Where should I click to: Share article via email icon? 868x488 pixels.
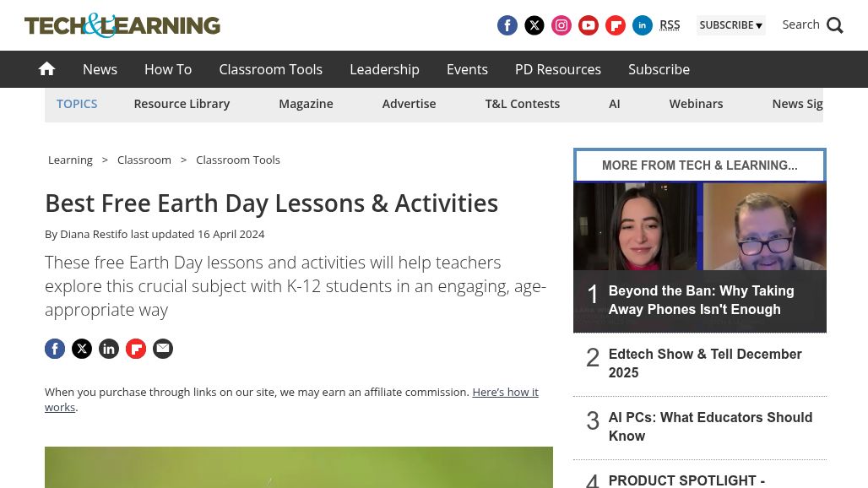[x=163, y=349]
